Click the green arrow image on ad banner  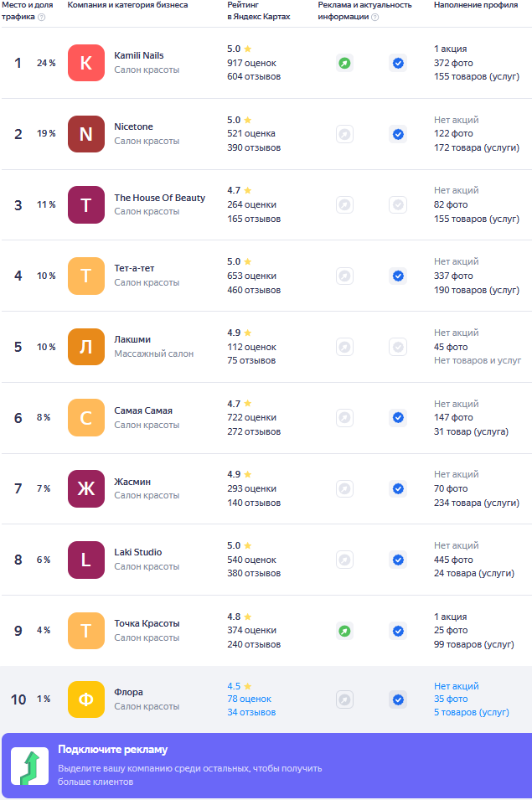click(x=30, y=766)
